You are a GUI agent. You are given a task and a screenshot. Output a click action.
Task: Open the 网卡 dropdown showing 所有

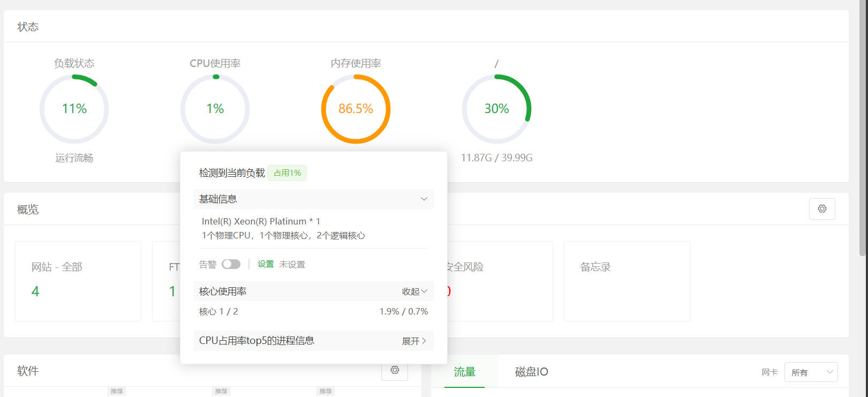[811, 372]
